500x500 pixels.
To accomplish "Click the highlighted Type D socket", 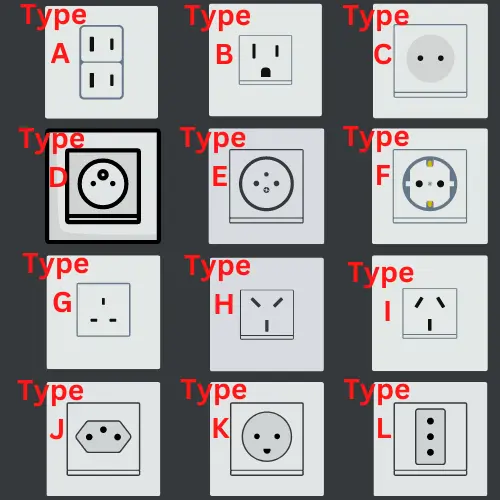I will click(x=103, y=186).
